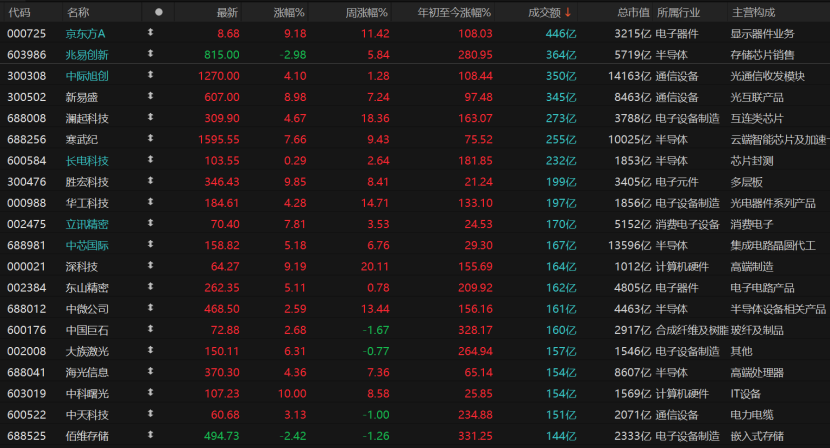This screenshot has width=830, height=448.
Task: Open stock 中际旭创
Action: point(87,76)
